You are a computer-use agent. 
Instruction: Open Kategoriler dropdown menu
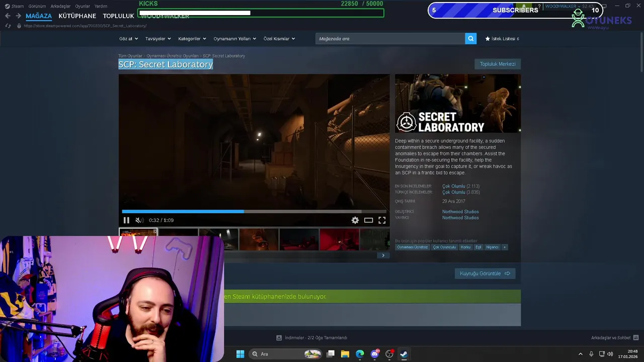coord(192,39)
